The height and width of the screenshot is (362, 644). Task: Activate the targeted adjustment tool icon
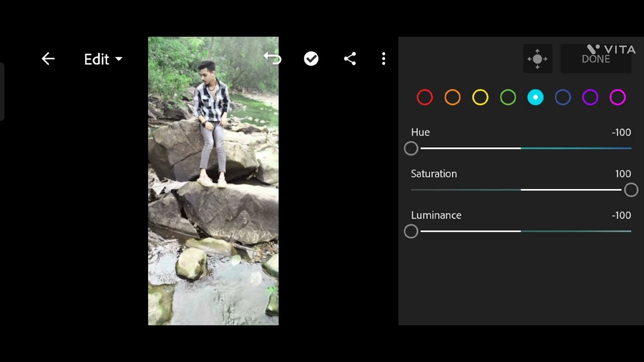coord(537,59)
